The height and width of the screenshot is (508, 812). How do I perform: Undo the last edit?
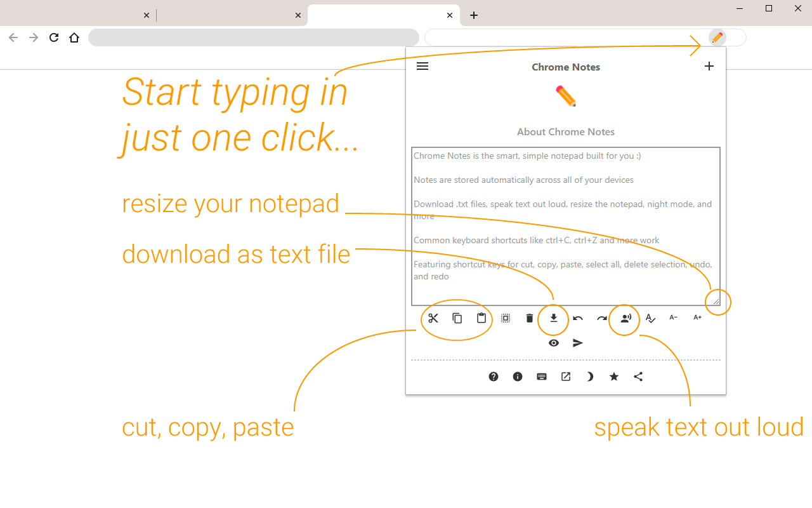click(x=578, y=318)
